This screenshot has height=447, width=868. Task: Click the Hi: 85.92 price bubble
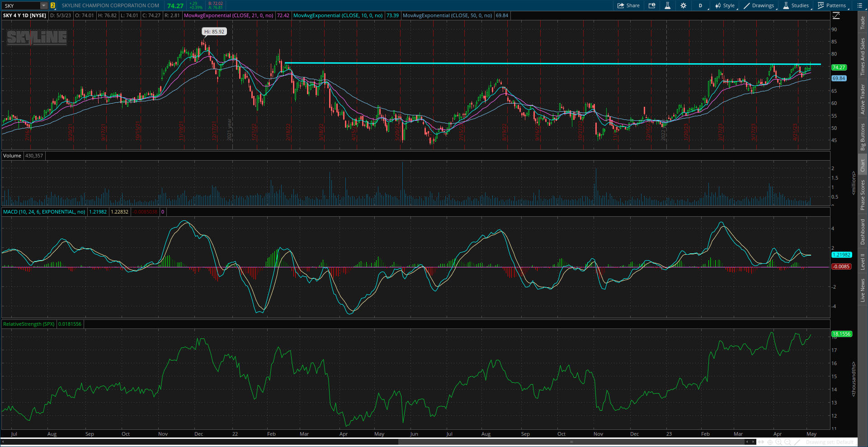[214, 32]
